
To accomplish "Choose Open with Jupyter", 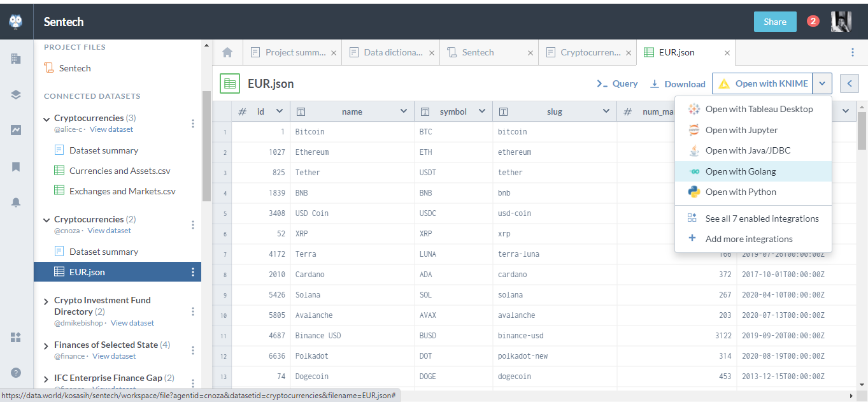I will click(753, 130).
